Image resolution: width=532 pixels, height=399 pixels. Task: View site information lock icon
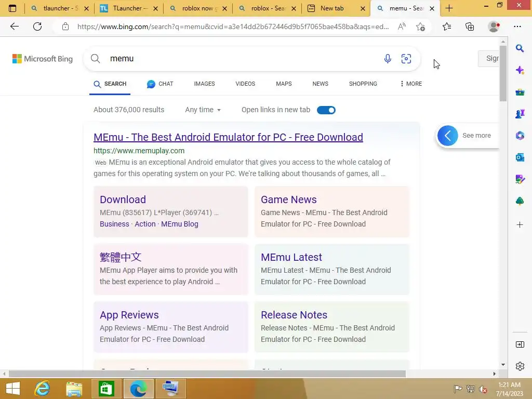[x=65, y=26]
